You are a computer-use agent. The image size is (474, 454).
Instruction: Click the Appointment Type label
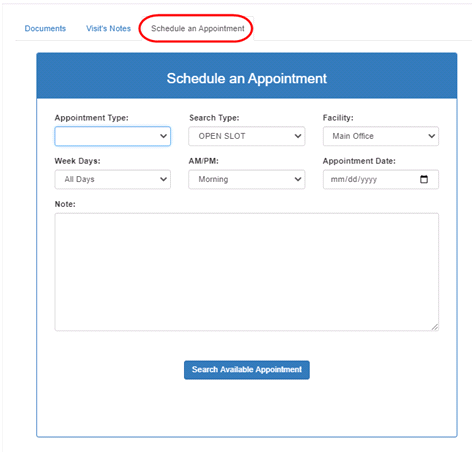pyautogui.click(x=92, y=118)
